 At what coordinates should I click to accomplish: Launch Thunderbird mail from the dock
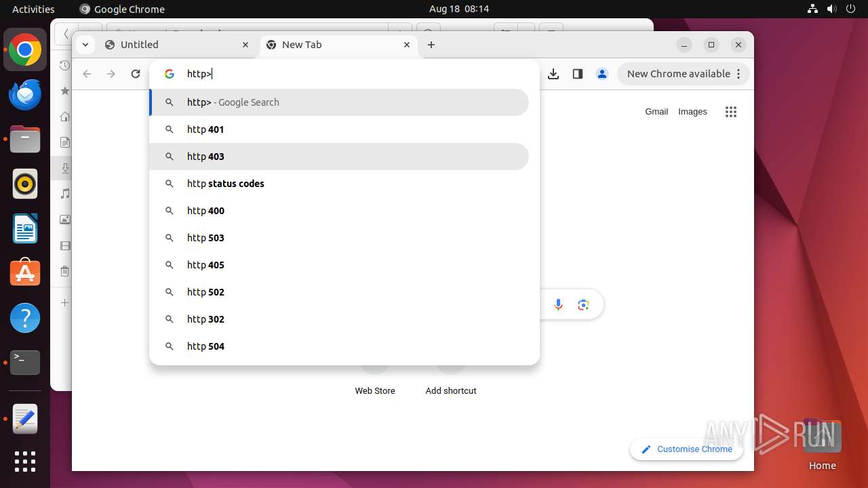25,95
